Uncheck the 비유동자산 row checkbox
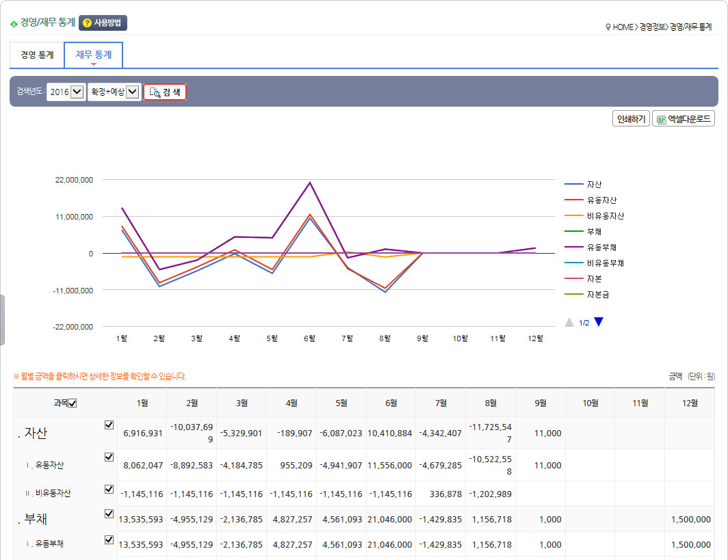 pos(109,489)
